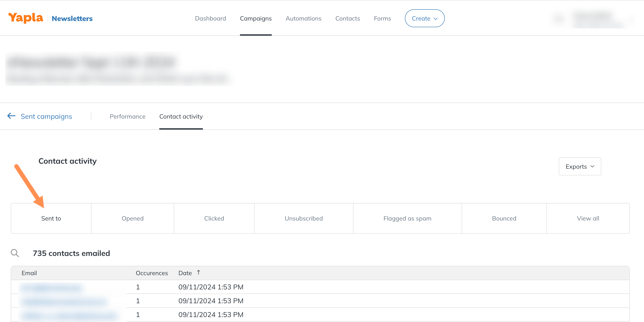The height and width of the screenshot is (322, 644).
Task: Show Flagged as spam contacts
Action: pyautogui.click(x=407, y=218)
